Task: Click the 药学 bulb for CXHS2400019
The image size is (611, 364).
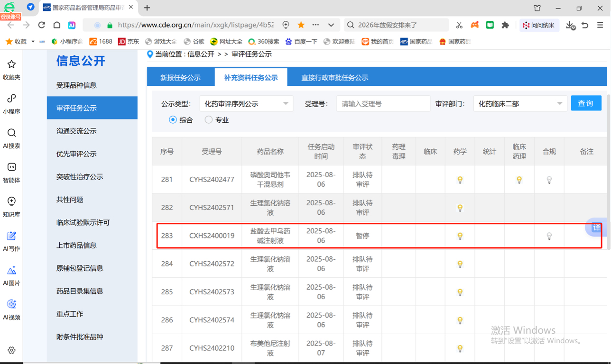Action: pos(460,236)
